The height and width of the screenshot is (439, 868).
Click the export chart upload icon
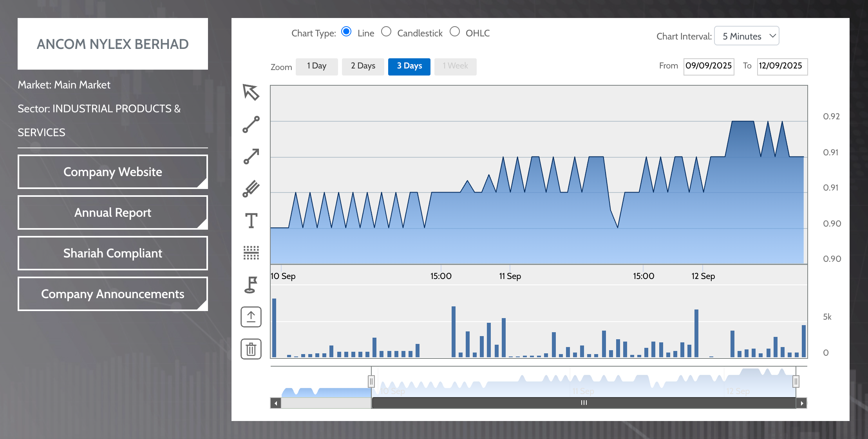click(x=251, y=317)
